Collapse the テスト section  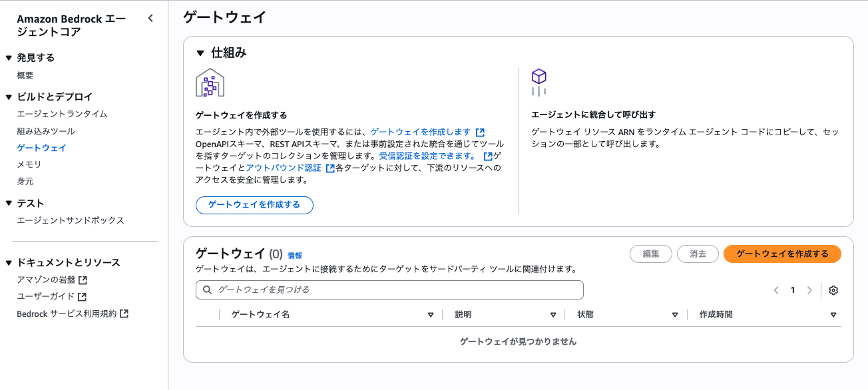pyautogui.click(x=9, y=204)
